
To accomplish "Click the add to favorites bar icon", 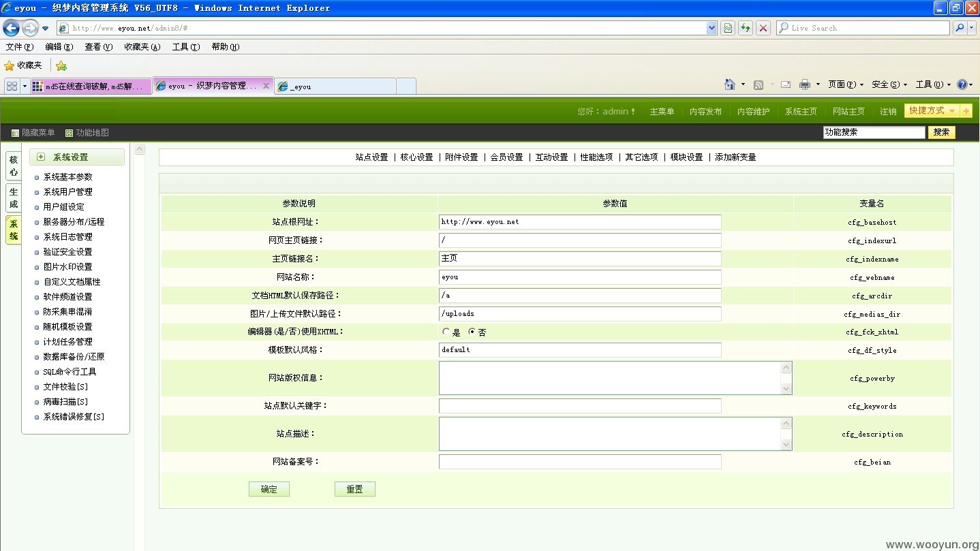I will [x=61, y=65].
